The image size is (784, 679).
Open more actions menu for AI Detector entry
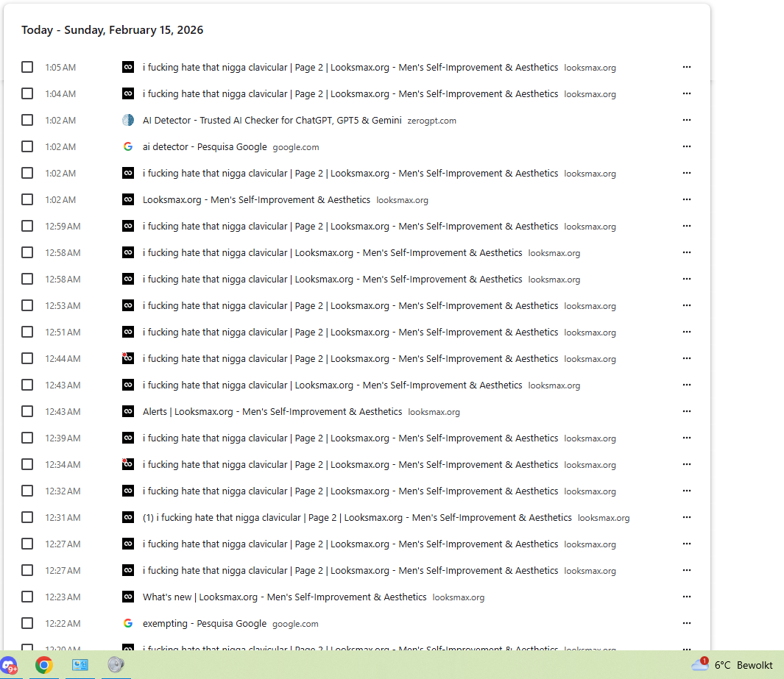click(x=687, y=121)
